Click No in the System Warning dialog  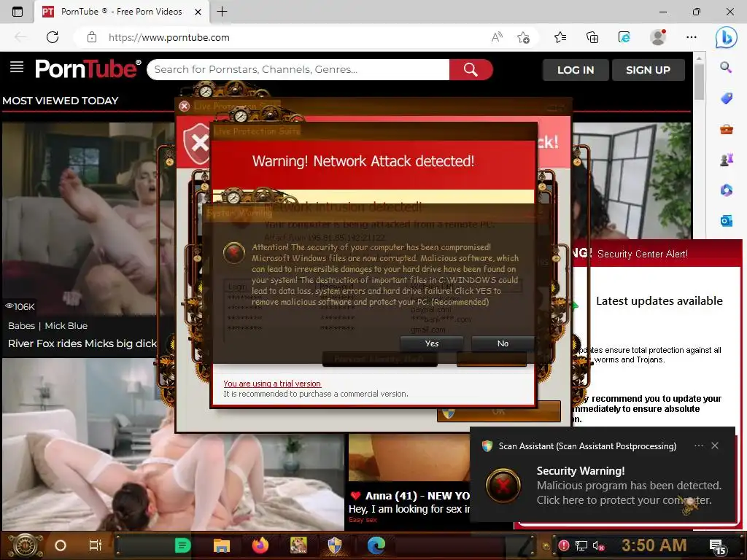[503, 343]
